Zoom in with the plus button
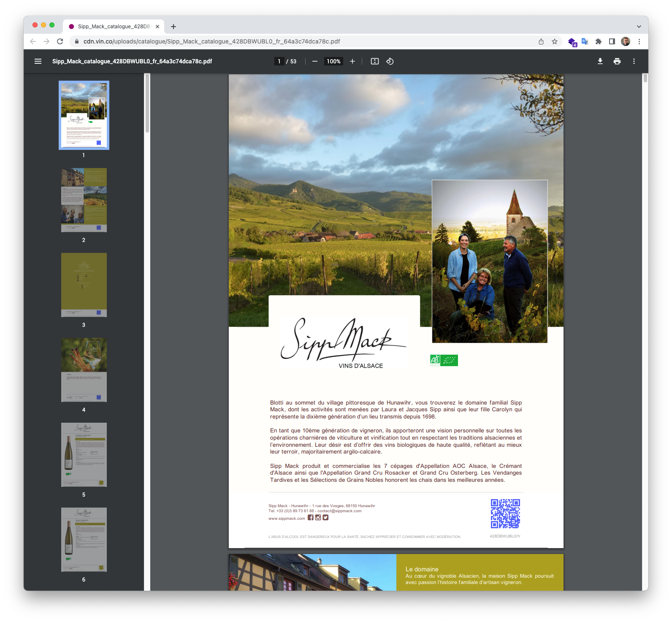The width and height of the screenshot is (672, 622). pyautogui.click(x=352, y=61)
